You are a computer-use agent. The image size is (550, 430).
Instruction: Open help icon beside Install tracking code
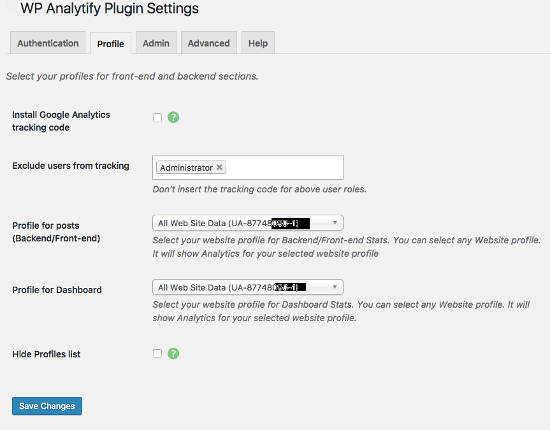coord(173,117)
